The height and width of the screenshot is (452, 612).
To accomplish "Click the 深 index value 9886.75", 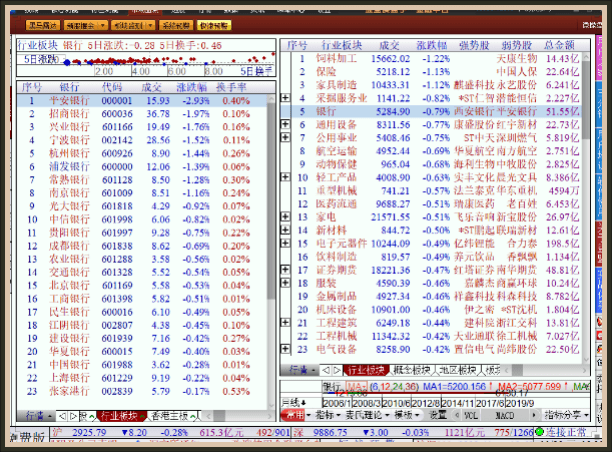I will (330, 432).
